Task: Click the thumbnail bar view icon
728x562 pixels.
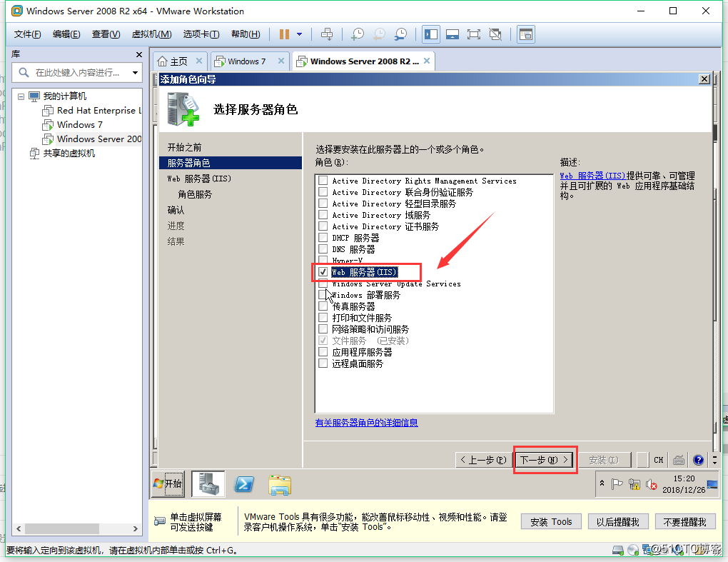Action: tap(453, 34)
